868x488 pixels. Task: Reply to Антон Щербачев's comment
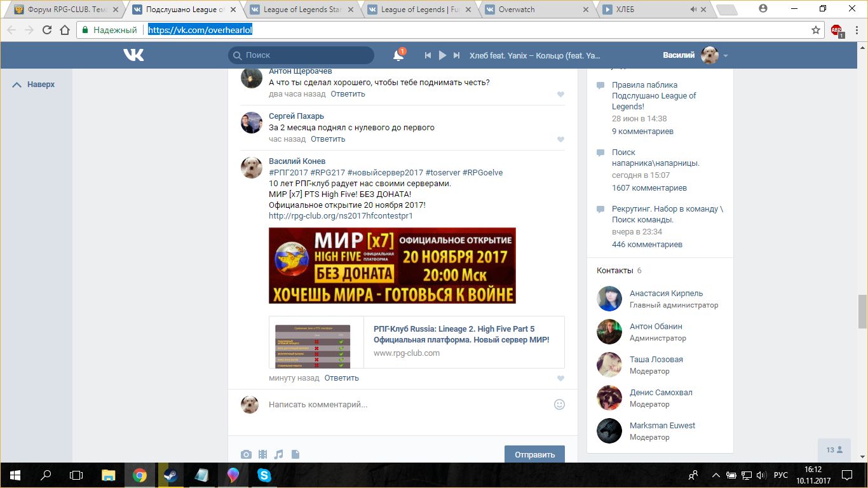pos(348,94)
